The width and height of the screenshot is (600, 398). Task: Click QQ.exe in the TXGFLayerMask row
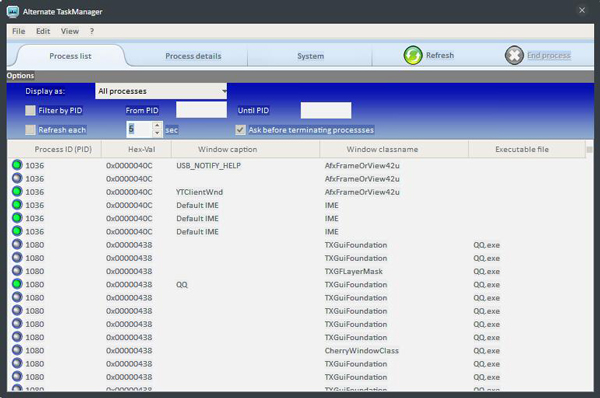486,271
